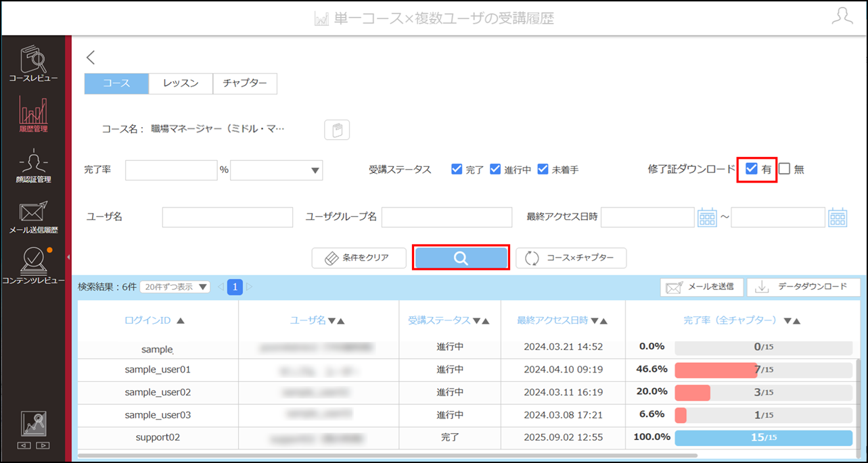Click the ユーザグループ名 input field
868x463 pixels.
click(447, 218)
